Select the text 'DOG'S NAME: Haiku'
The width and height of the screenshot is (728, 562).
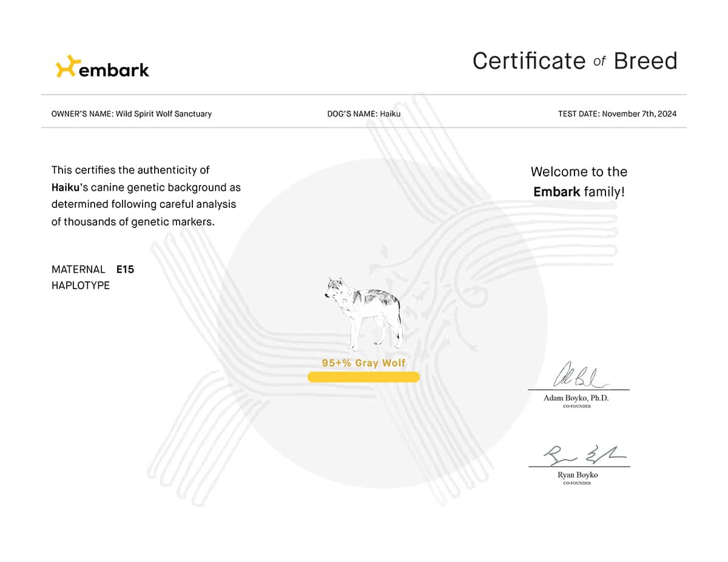[364, 113]
